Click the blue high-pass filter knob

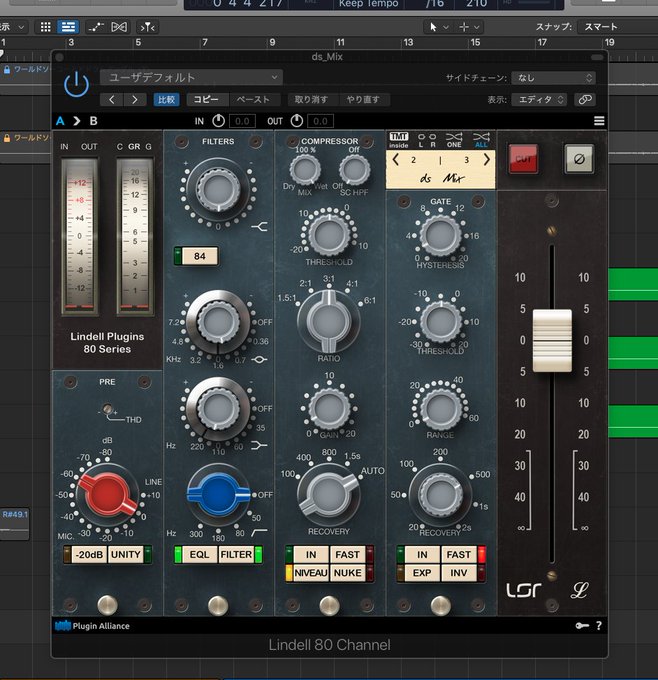tap(218, 495)
